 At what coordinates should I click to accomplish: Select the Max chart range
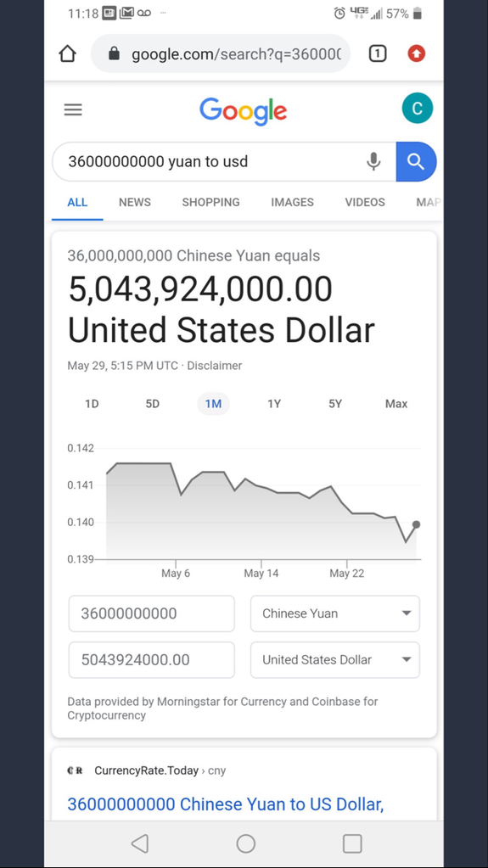[x=396, y=404]
